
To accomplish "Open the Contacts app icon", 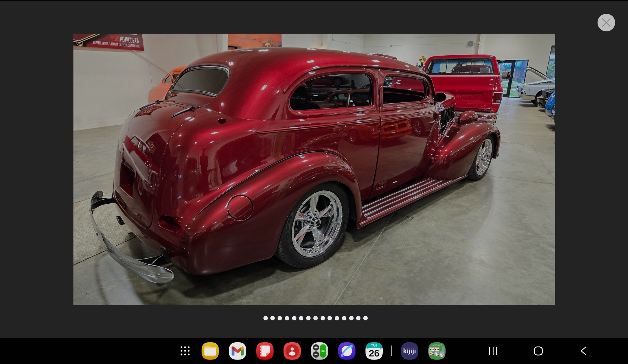I will tap(292, 351).
